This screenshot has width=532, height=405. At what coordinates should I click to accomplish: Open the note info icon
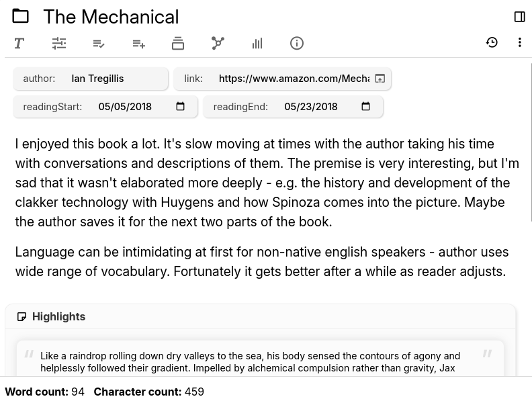(297, 44)
